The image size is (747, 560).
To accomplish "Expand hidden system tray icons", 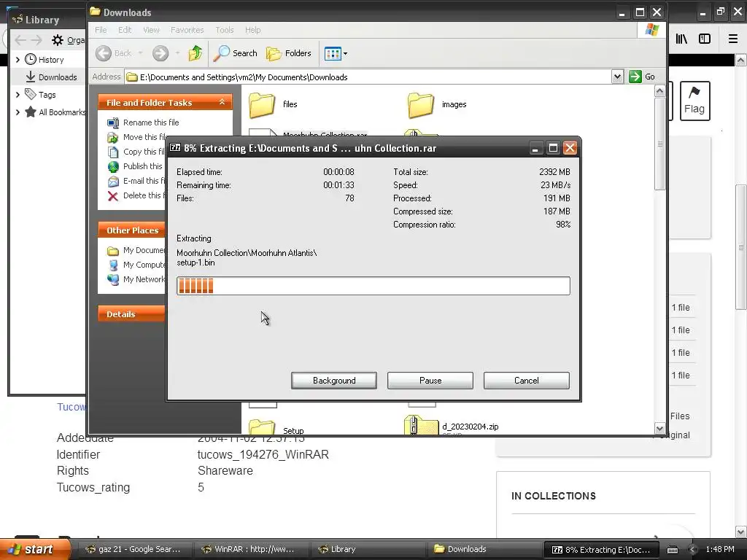I will coord(693,550).
